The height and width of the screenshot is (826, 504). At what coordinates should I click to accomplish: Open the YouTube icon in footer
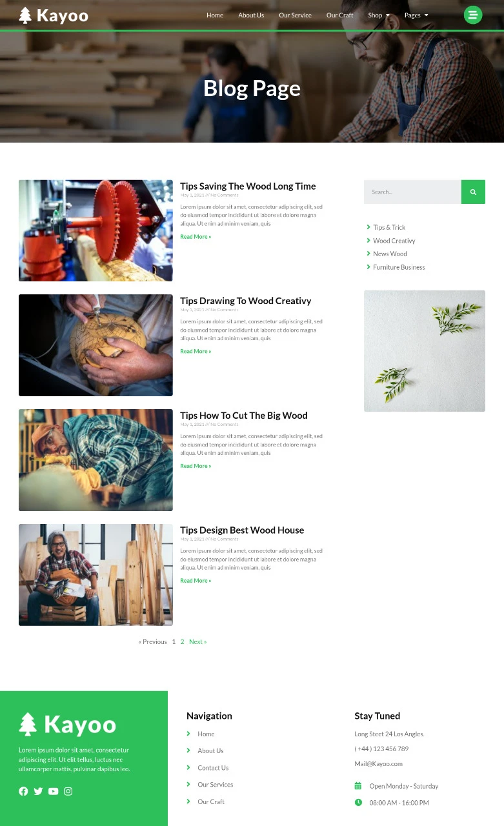(53, 791)
